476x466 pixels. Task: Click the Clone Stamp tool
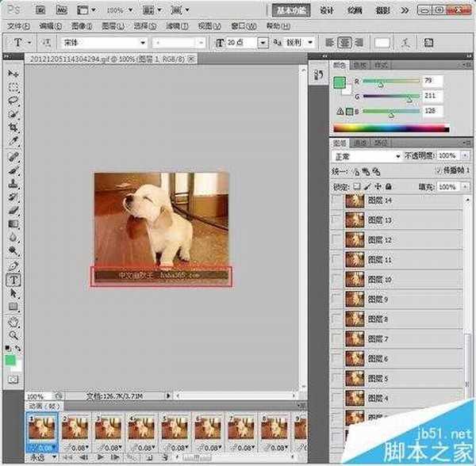[13, 182]
